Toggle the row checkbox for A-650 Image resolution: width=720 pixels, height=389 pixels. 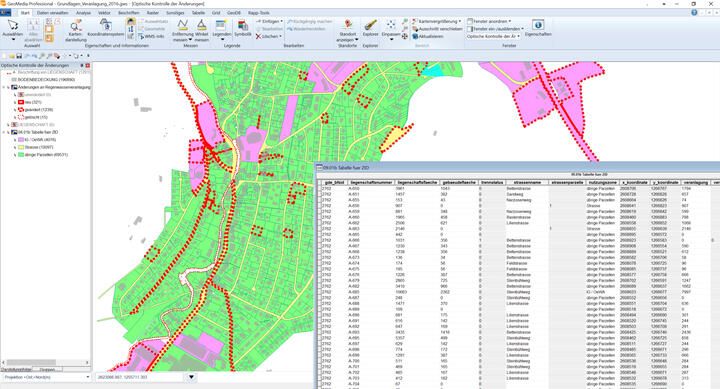click(320, 188)
